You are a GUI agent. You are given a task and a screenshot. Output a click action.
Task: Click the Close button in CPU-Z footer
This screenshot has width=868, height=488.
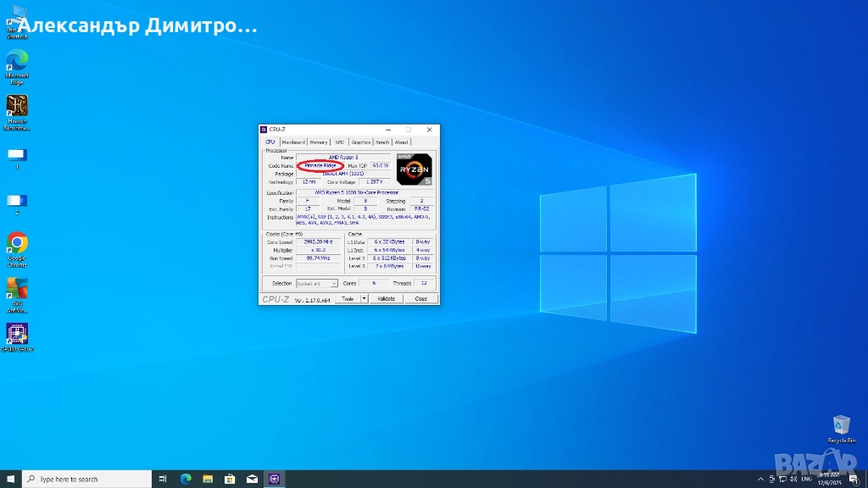pyautogui.click(x=420, y=299)
